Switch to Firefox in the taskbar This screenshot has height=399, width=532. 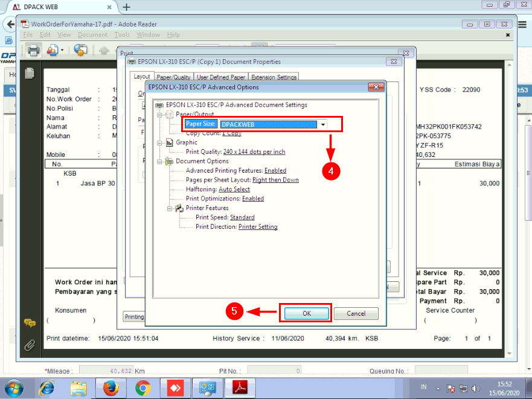tap(111, 388)
